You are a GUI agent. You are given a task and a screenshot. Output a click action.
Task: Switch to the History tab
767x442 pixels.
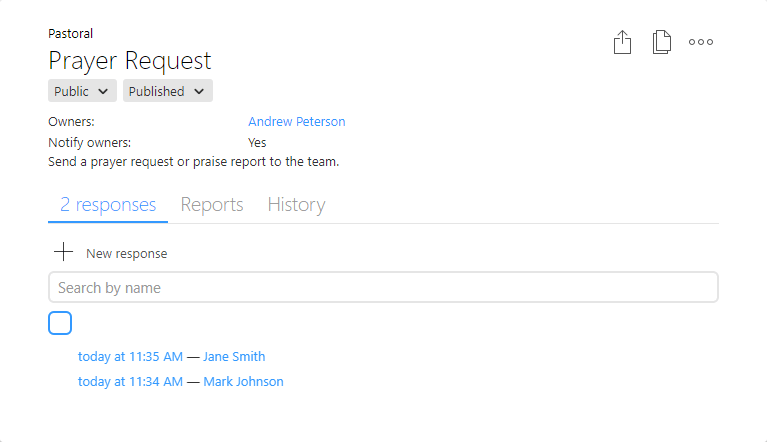[296, 204]
